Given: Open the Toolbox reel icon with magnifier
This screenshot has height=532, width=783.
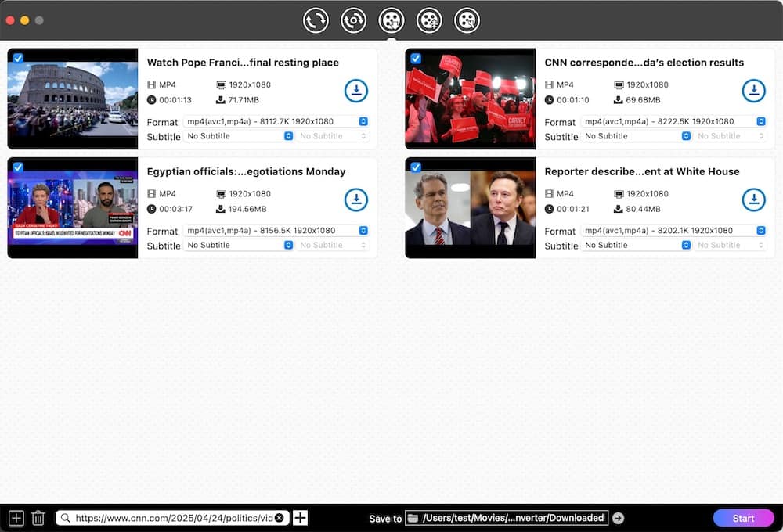Looking at the screenshot, I should [x=467, y=20].
